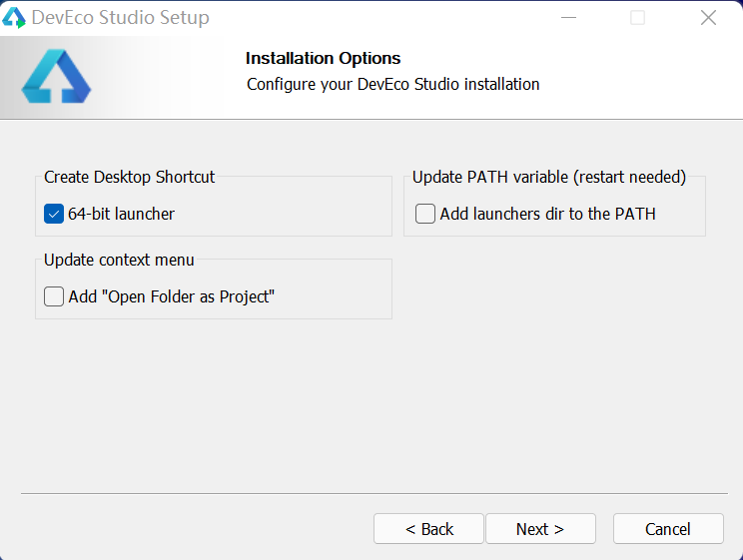Click the DevEco Studio title bar icon

point(14,18)
